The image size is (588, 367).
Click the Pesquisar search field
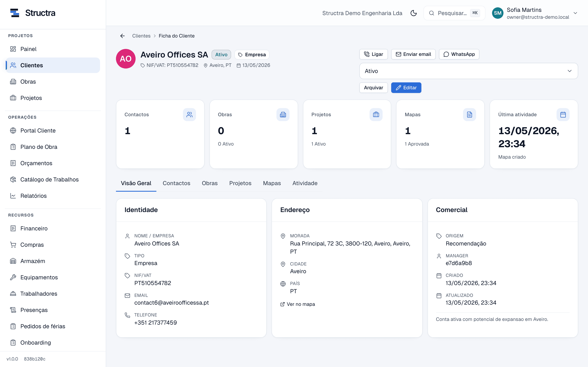(x=454, y=13)
